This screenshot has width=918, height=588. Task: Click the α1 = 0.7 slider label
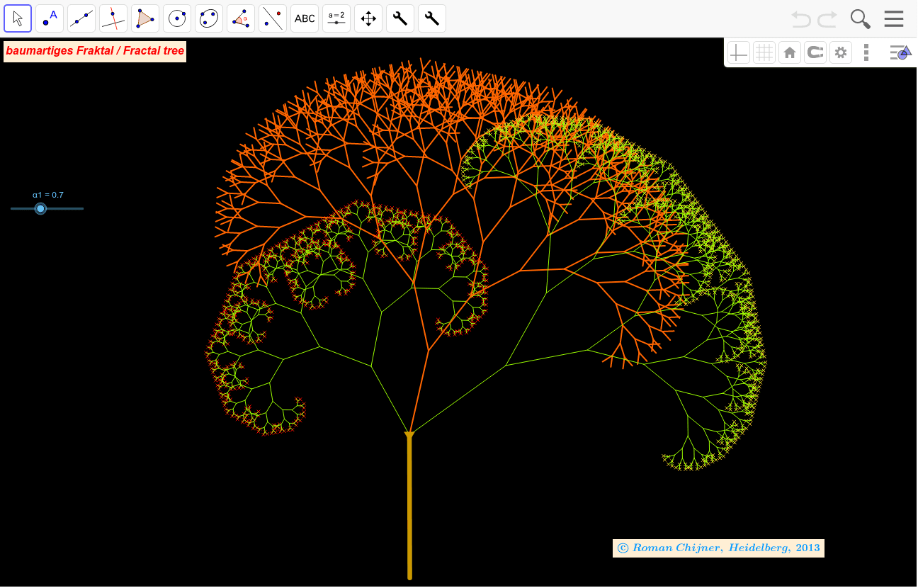(48, 194)
